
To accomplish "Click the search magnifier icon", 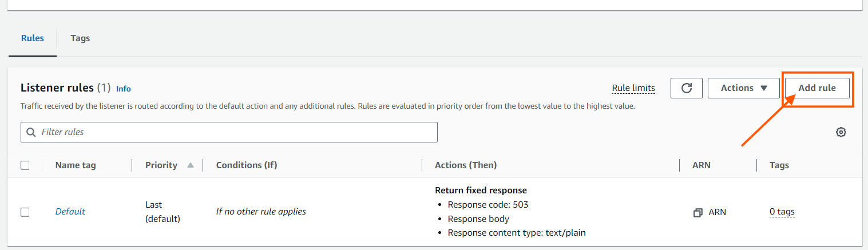I will [31, 132].
